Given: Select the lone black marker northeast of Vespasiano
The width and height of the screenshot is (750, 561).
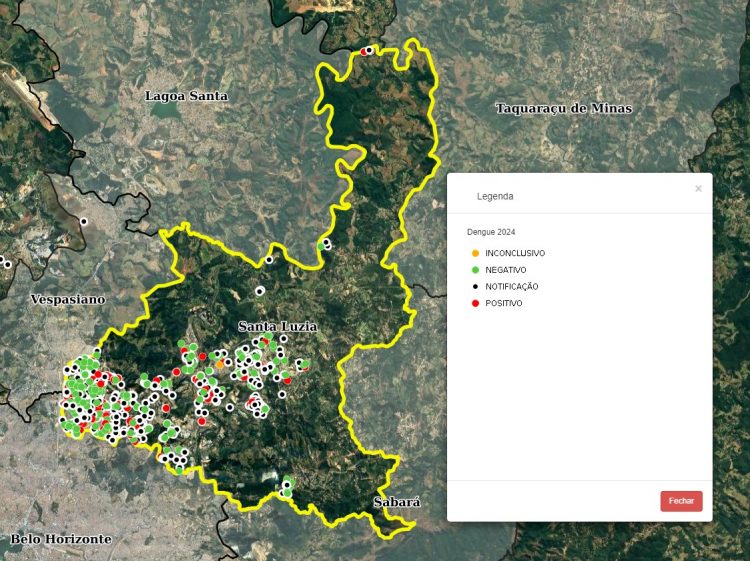Looking at the screenshot, I should coord(84,221).
